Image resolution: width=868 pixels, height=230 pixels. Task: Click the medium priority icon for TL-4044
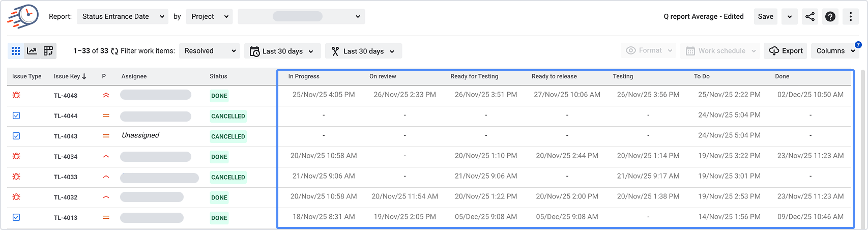point(106,116)
